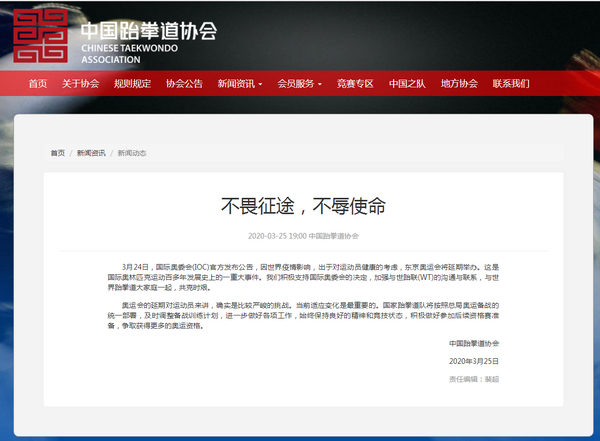This screenshot has height=441, width=600.
Task: Select 中国之队 in the navigation bar
Action: point(407,84)
